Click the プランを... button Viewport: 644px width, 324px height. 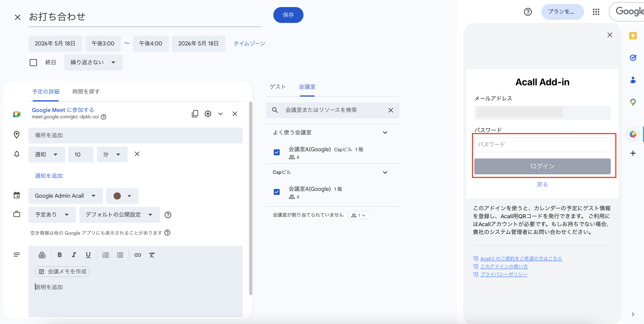(x=563, y=12)
